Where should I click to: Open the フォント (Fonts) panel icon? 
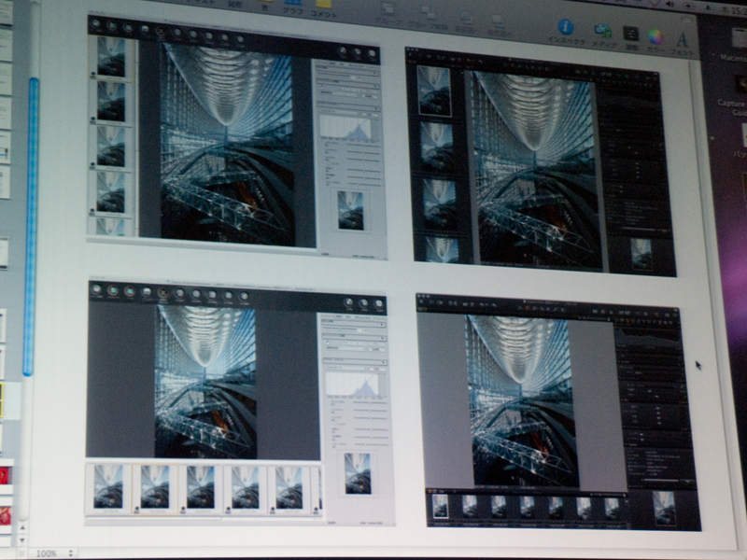pyautogui.click(x=683, y=41)
